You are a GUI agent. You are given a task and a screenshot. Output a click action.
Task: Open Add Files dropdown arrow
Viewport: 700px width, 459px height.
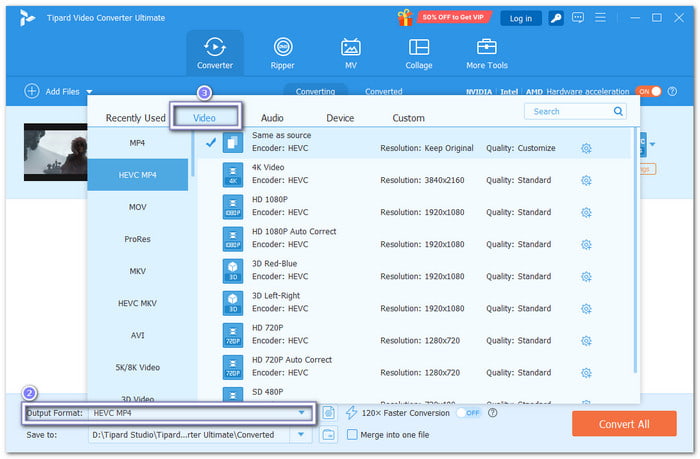point(89,92)
